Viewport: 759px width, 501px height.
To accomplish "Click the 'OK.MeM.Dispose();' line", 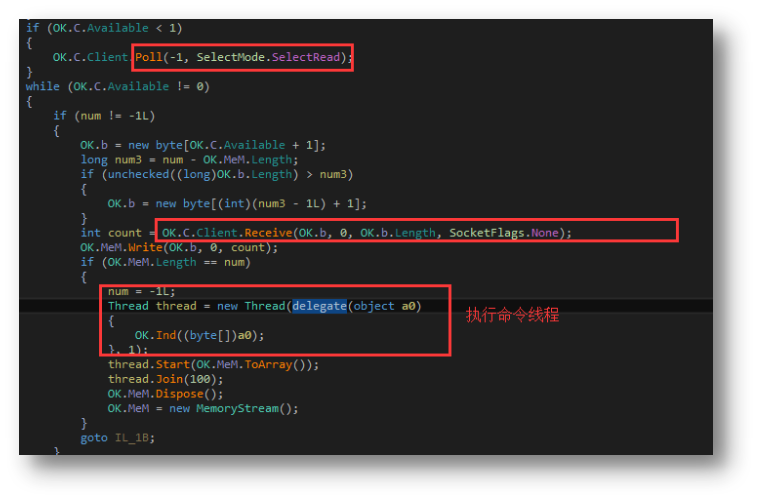I will coord(166,394).
